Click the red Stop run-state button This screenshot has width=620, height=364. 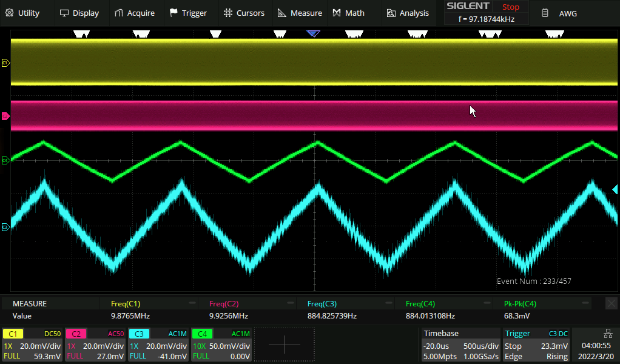point(511,7)
